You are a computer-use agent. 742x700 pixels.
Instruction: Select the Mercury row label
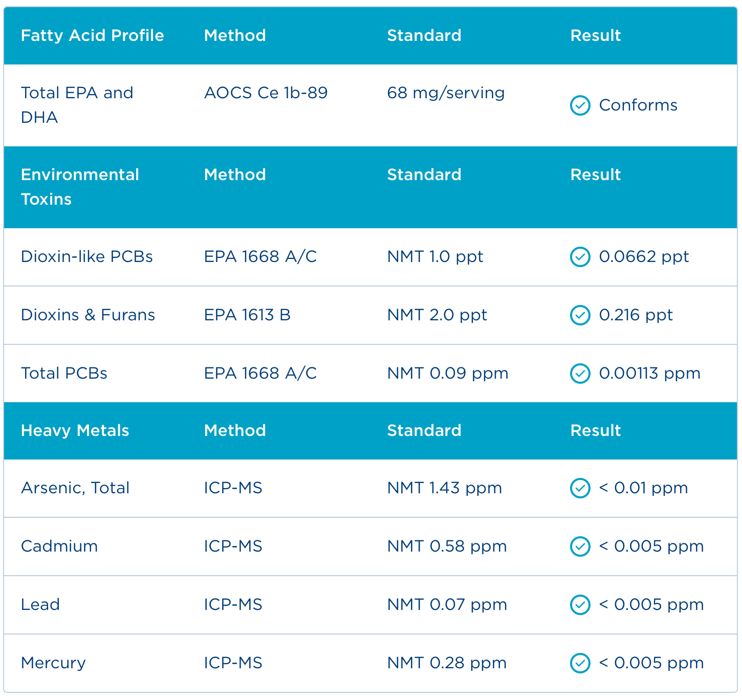53,664
